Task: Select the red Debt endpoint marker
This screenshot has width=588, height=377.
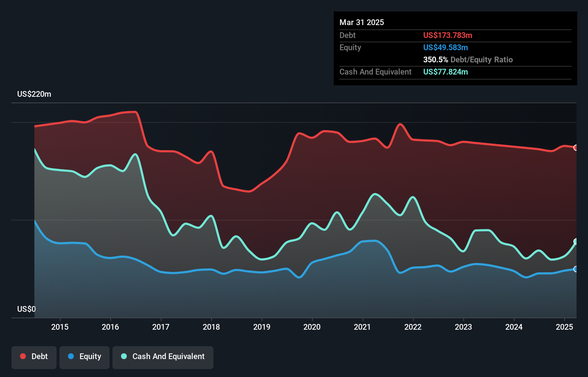Action: [x=576, y=148]
